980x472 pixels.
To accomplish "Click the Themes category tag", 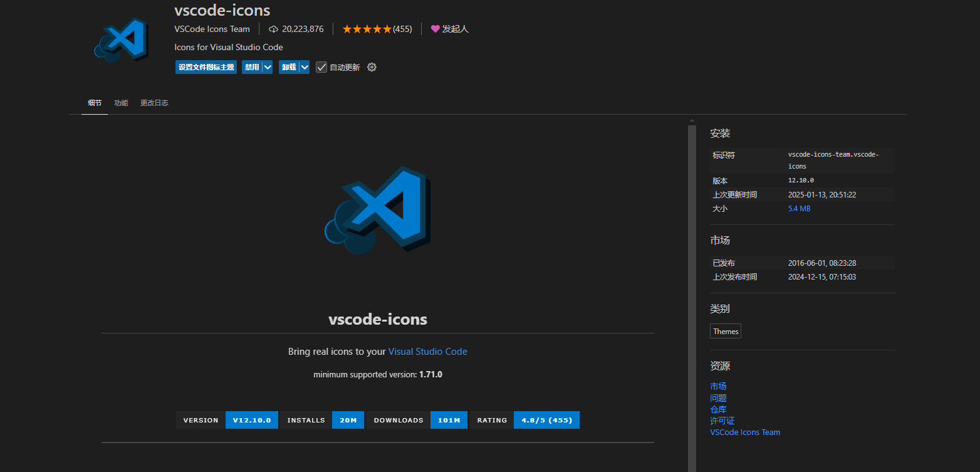I will [726, 332].
